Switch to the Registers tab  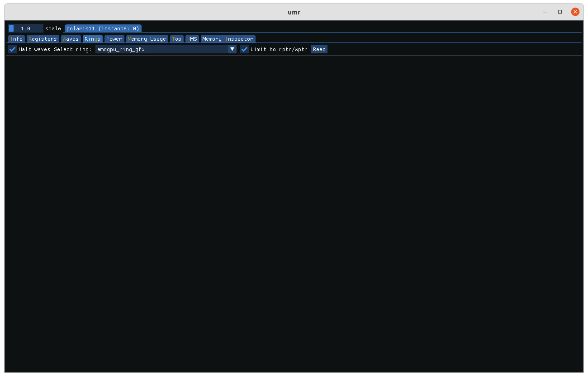[x=43, y=39]
